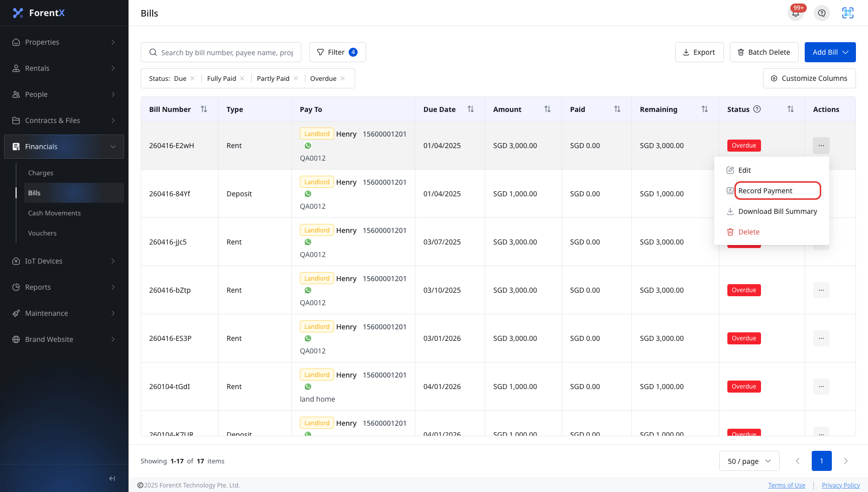The image size is (868, 492).
Task: Remove the Fully Paid filter tag
Action: (x=242, y=78)
